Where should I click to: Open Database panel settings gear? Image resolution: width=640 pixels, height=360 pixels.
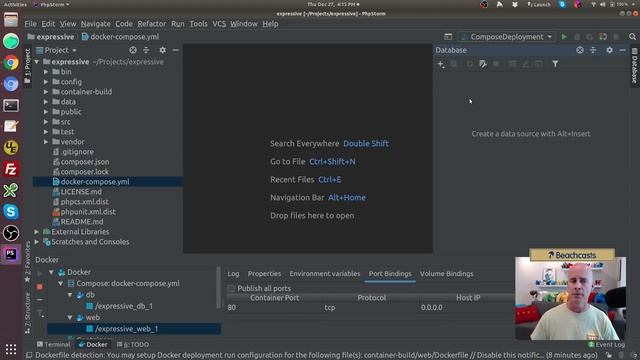(609, 50)
